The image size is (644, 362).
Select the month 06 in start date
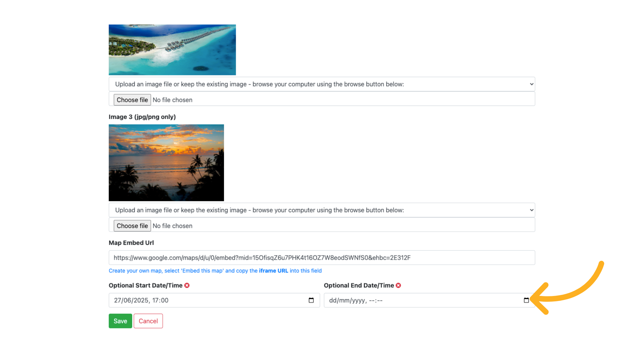[127, 300]
